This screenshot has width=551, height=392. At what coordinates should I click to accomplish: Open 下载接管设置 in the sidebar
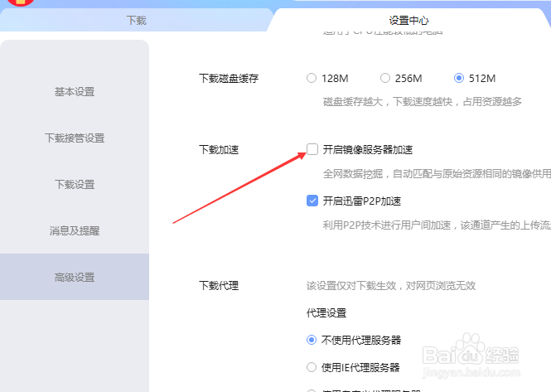tap(75, 138)
